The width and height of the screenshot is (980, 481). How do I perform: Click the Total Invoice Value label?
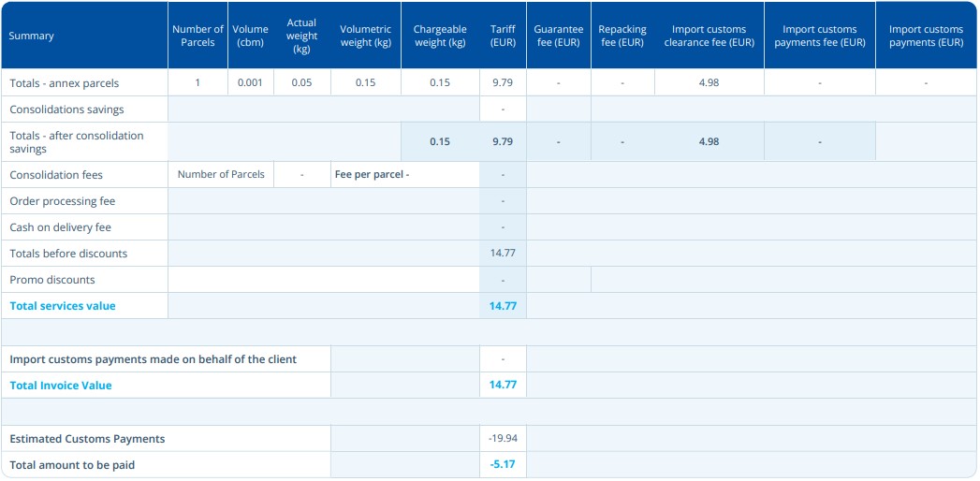[61, 386]
